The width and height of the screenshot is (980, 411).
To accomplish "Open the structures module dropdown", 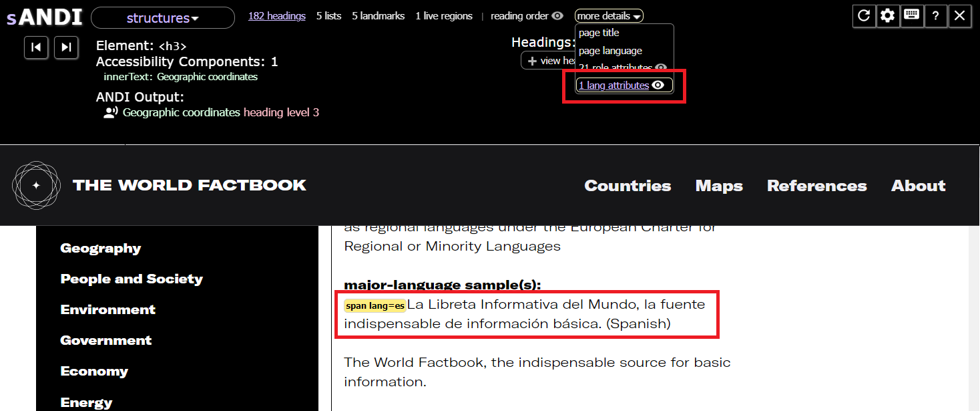I will click(162, 17).
